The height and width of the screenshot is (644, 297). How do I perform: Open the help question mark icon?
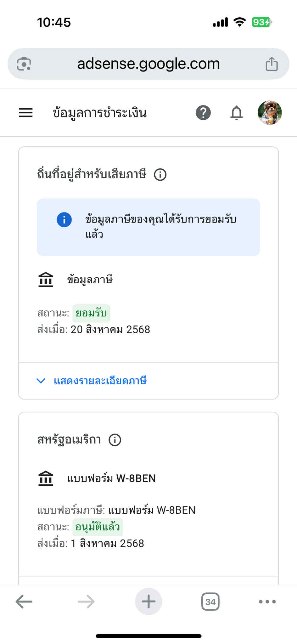(x=203, y=113)
